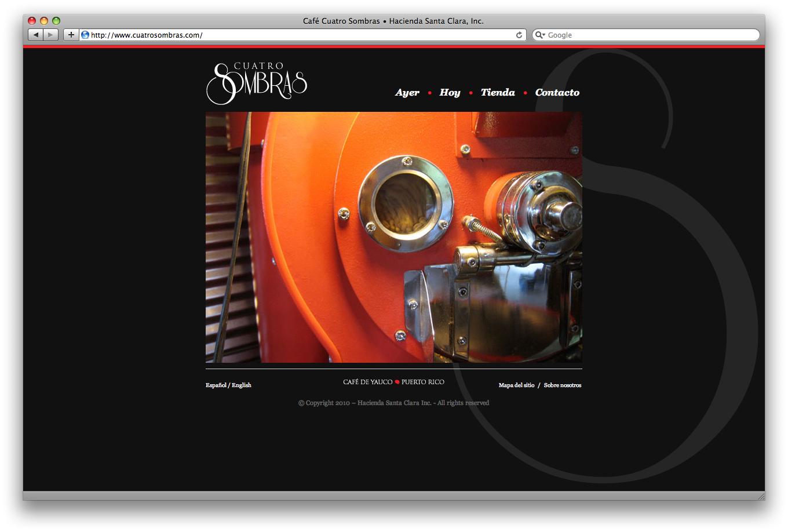
Task: Go to the Tienda page
Action: tap(498, 93)
